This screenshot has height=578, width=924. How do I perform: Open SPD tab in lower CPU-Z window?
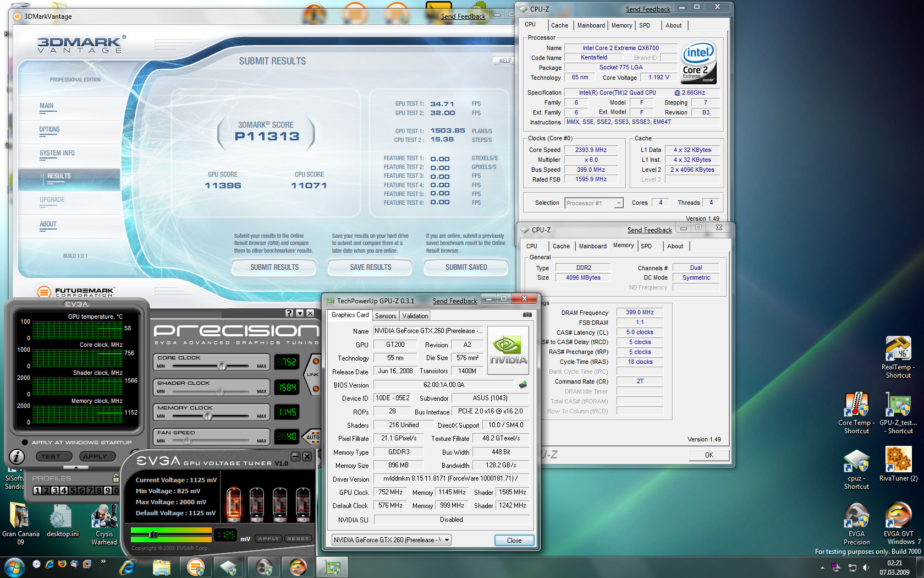tap(646, 246)
